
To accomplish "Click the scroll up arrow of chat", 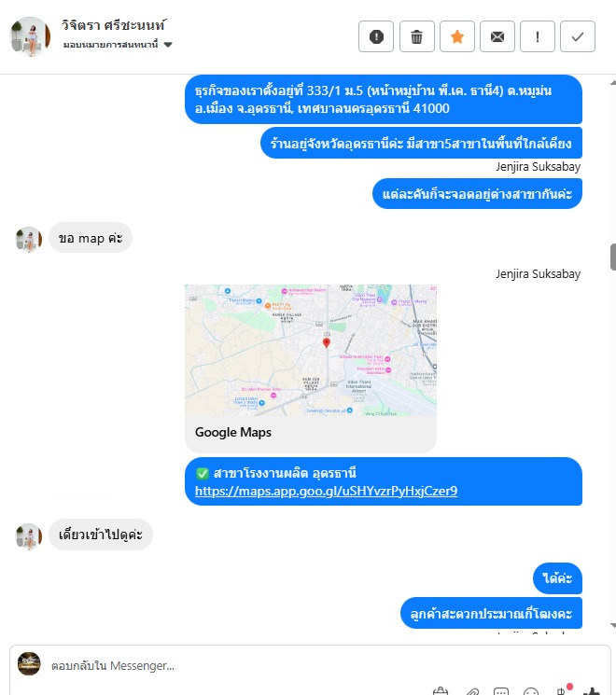I will pos(613,82).
